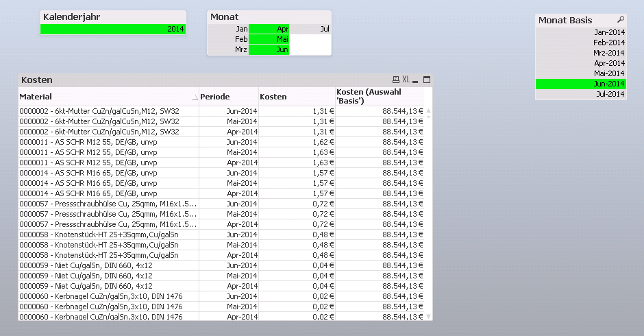Click Periode cell Apr-2014 for 0000014

(229, 193)
